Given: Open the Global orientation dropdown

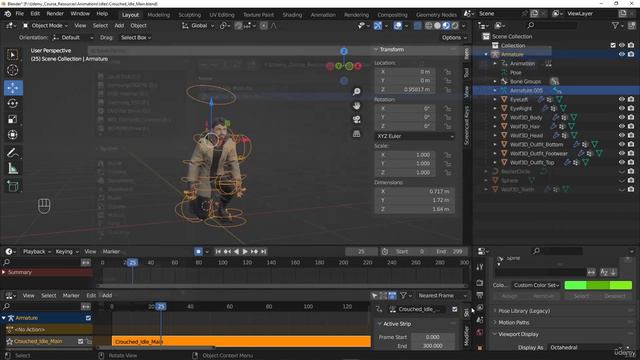Looking at the screenshot, I should [x=198, y=25].
